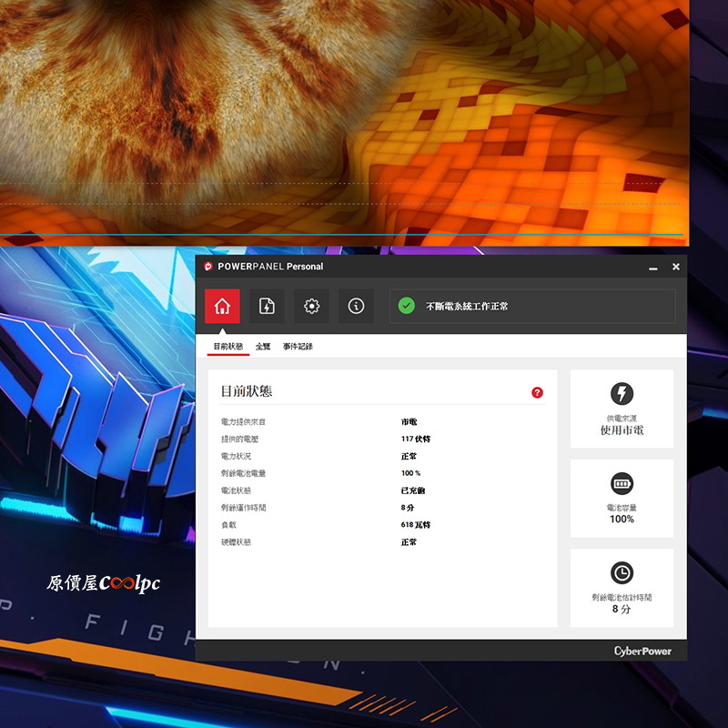
Task: Switch to the 目前狀態 tab
Action: tap(228, 347)
